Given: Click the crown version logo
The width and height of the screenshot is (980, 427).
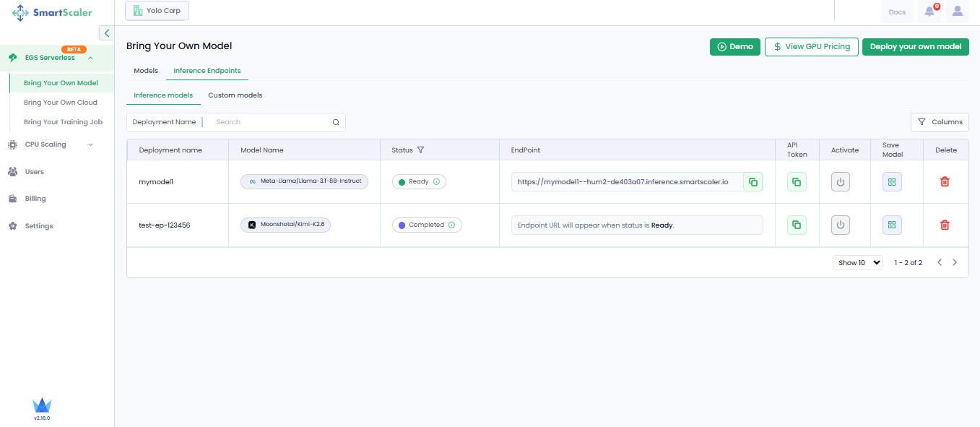Looking at the screenshot, I should 42,405.
